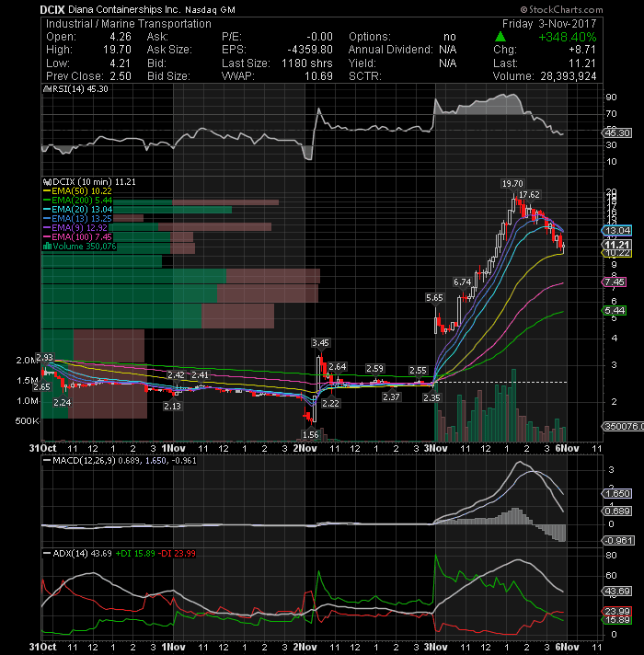
Task: Click the Friday 3-Nov-2017 date
Action: [x=549, y=24]
